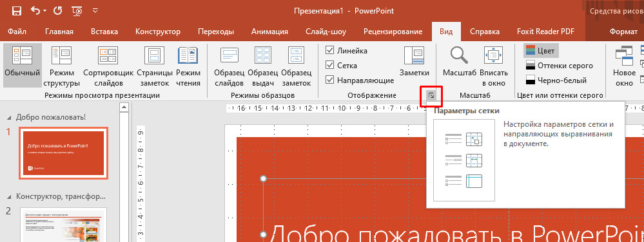Switch to Оттенки серого mode
The width and height of the screenshot is (644, 242).
[560, 66]
